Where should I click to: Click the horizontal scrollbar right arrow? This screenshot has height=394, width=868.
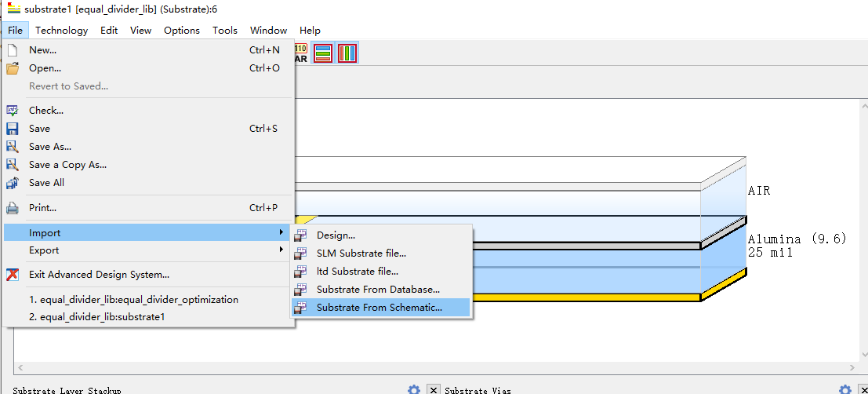[853, 367]
